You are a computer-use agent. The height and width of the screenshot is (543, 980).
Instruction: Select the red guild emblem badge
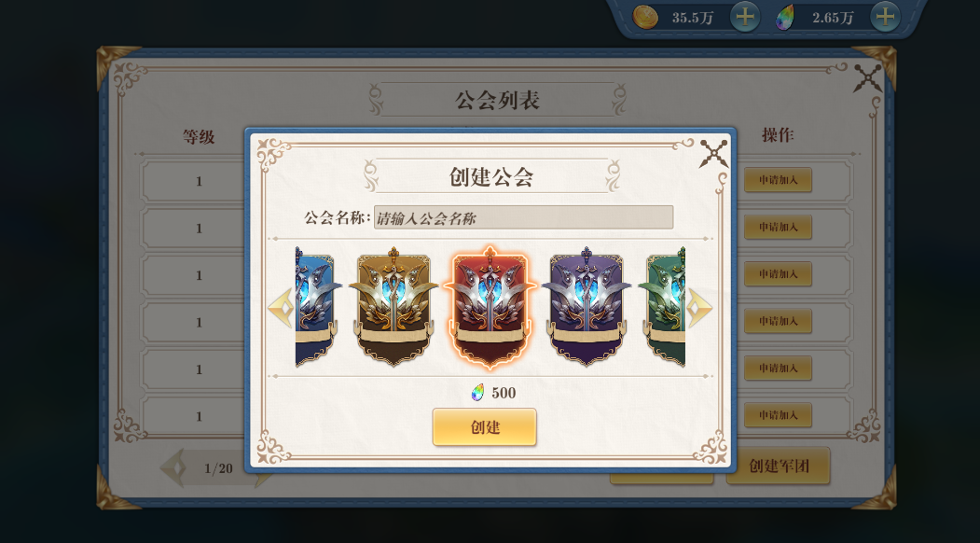[490, 307]
